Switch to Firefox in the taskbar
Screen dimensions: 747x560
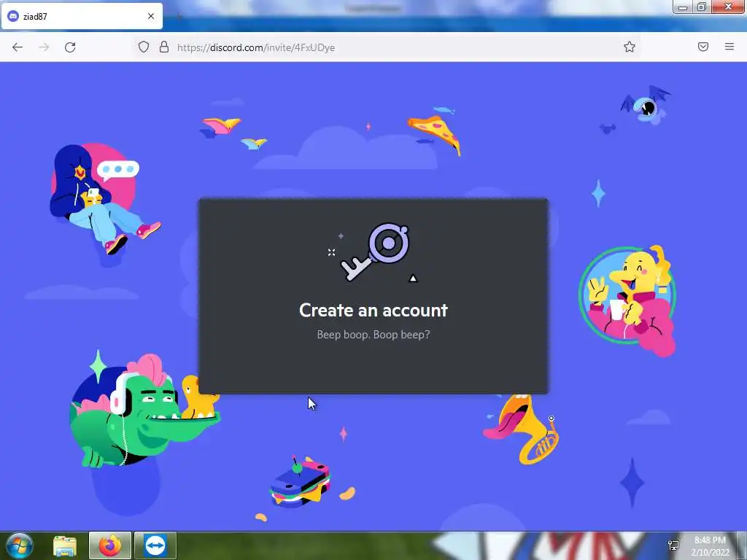110,545
